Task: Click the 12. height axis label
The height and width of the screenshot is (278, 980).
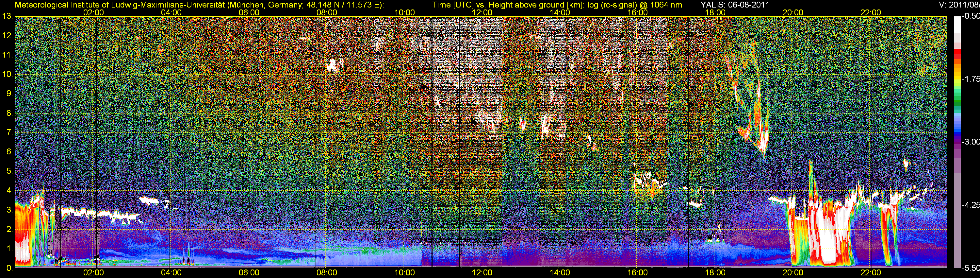Action: click(7, 36)
